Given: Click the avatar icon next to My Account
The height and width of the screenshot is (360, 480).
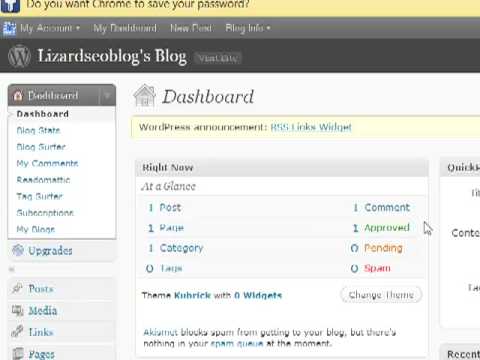Looking at the screenshot, I should 9,28.
